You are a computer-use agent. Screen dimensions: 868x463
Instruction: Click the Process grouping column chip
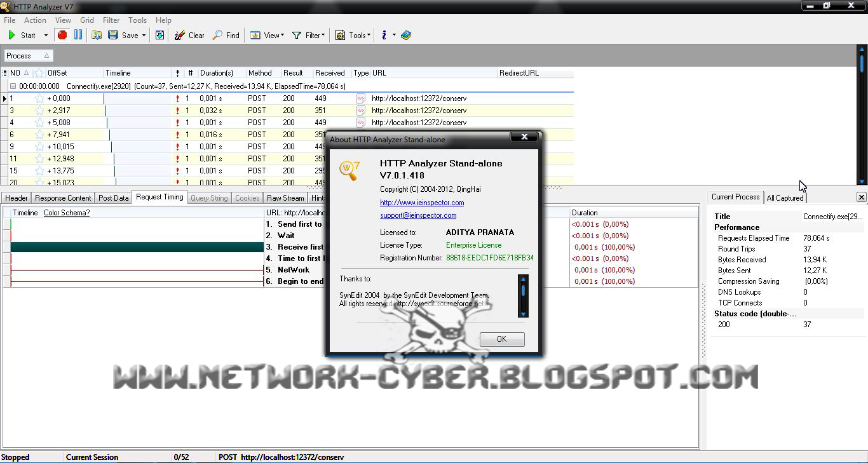click(x=29, y=56)
